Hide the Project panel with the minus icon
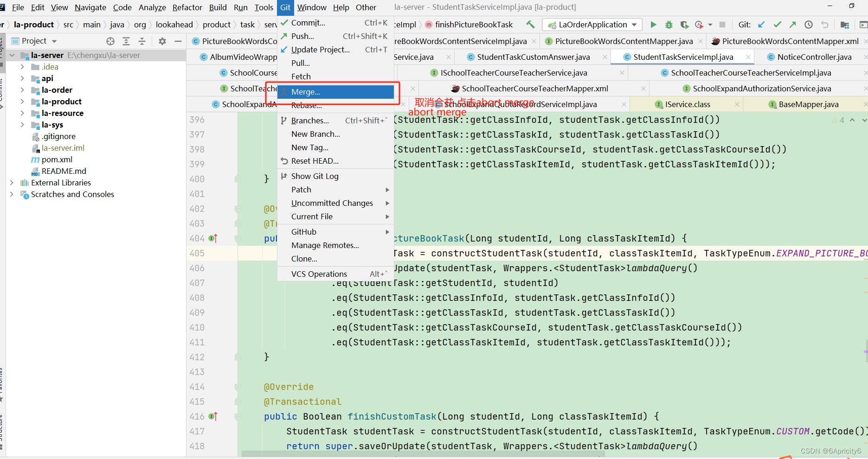This screenshot has height=459, width=868. click(x=178, y=41)
